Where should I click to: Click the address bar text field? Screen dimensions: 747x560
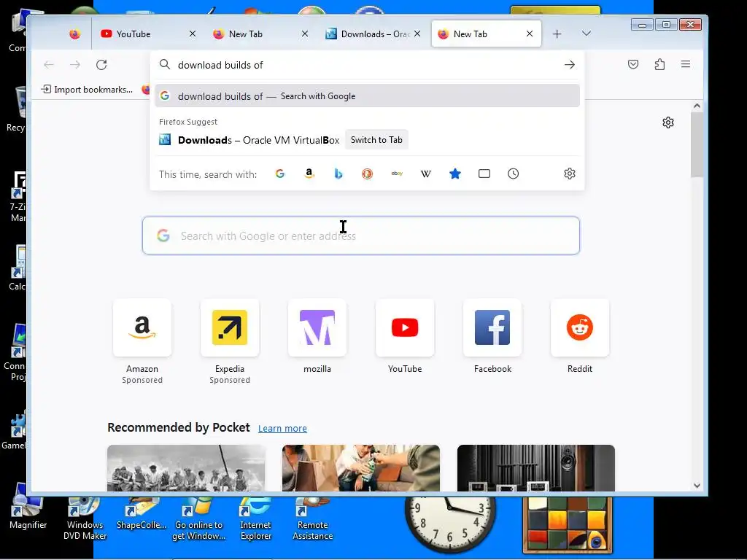pos(367,65)
